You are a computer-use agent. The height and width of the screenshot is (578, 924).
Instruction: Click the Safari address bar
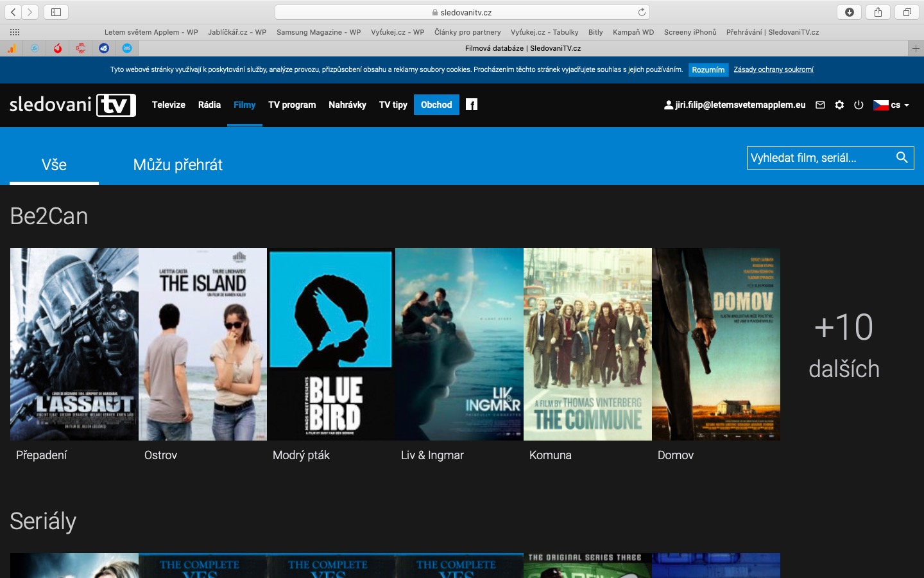click(x=462, y=12)
